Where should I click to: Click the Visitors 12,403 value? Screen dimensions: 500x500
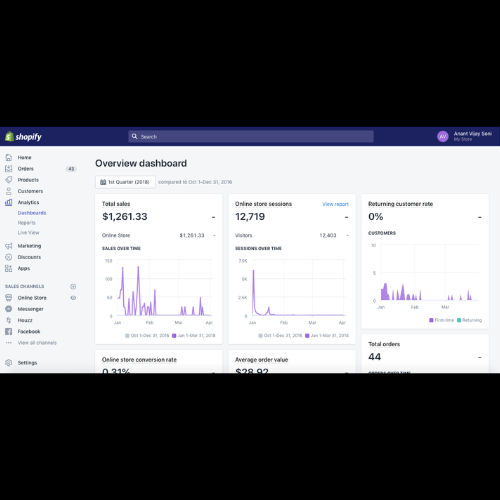click(328, 235)
